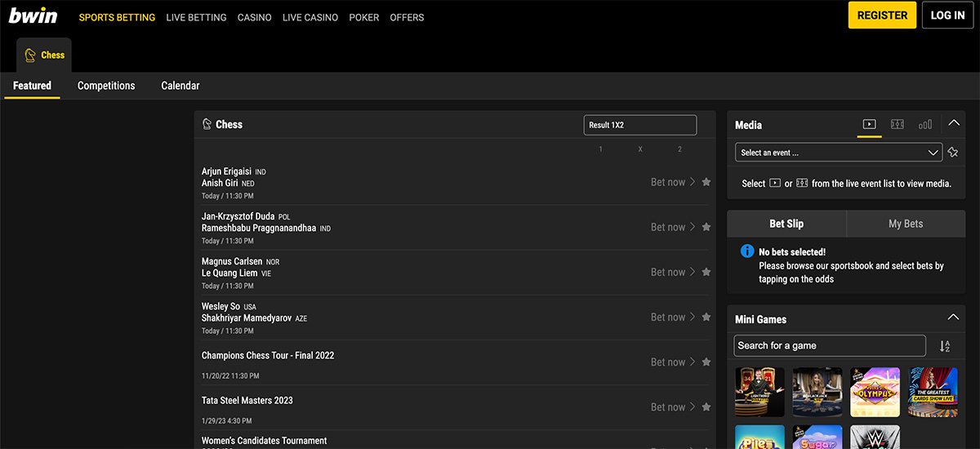Select the pitch animation media icon
Screen dimensions: 980x449
point(897,125)
